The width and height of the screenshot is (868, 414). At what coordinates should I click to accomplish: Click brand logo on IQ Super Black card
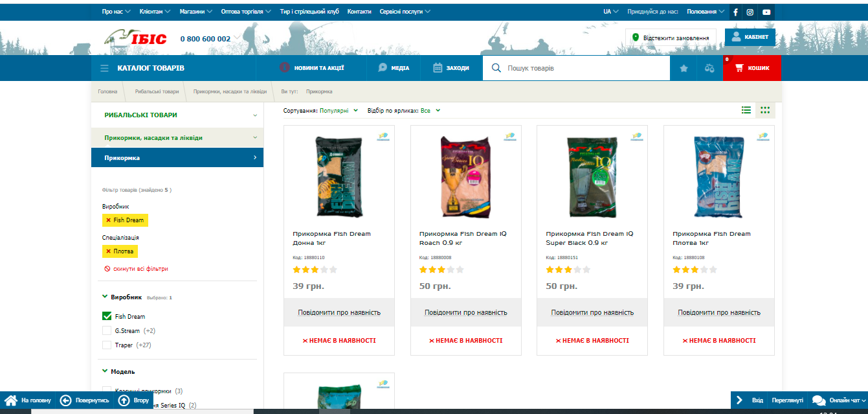tap(636, 136)
